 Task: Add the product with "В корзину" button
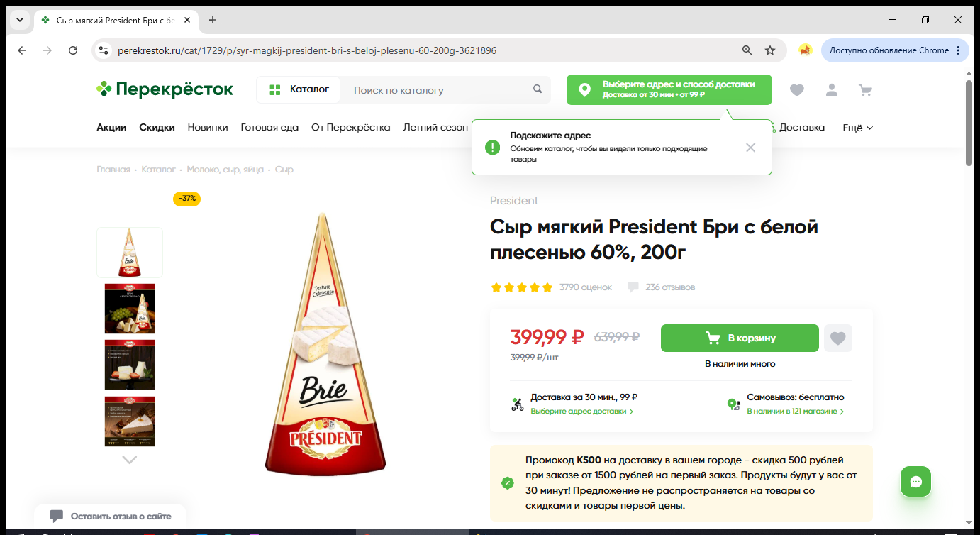click(x=740, y=338)
